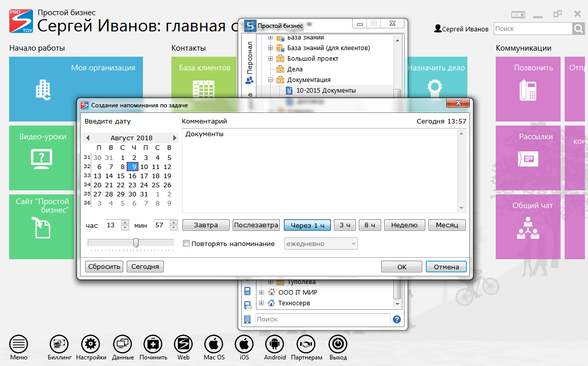Screen dimensions: 588x366
Task: Open the Настройки gear icon
Action: click(91, 344)
